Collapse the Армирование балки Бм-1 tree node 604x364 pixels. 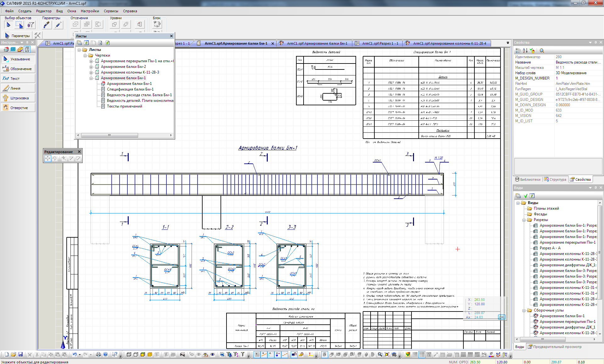[91, 78]
